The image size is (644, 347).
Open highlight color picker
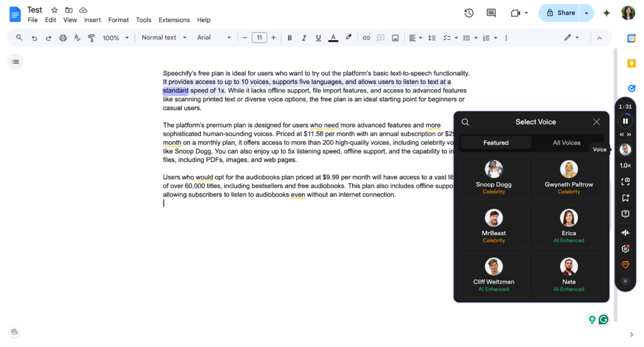(348, 37)
